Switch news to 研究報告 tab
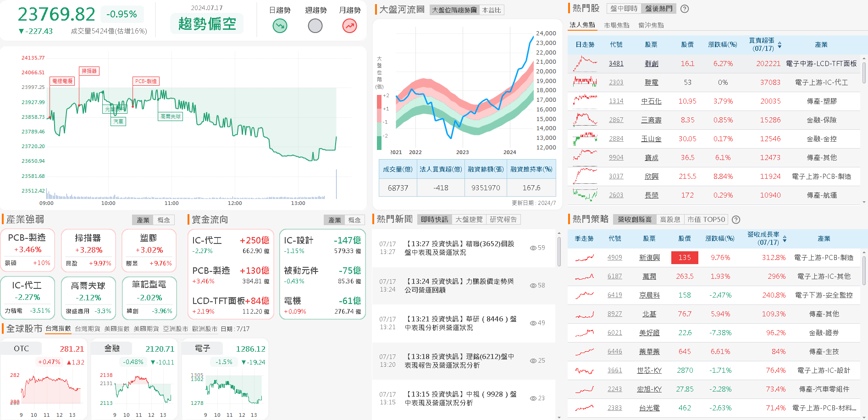Image resolution: width=868 pixels, height=420 pixels. pyautogui.click(x=503, y=220)
